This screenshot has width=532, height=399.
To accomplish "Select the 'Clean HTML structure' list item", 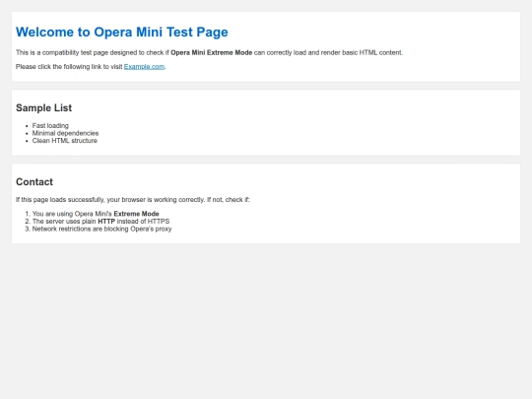I will click(x=64, y=141).
